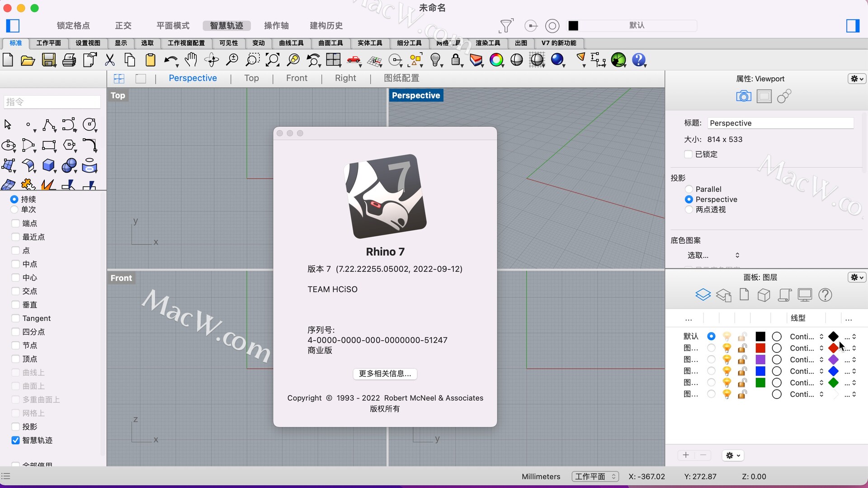Image resolution: width=868 pixels, height=488 pixels.
Task: Click the blue layer color swatch
Action: pyautogui.click(x=760, y=371)
